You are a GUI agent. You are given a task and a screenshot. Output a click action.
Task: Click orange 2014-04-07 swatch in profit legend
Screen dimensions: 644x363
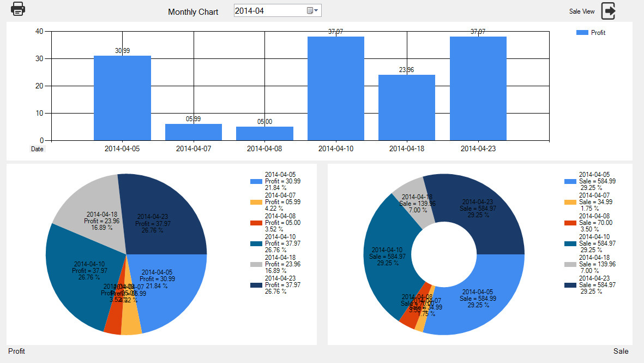coord(256,202)
